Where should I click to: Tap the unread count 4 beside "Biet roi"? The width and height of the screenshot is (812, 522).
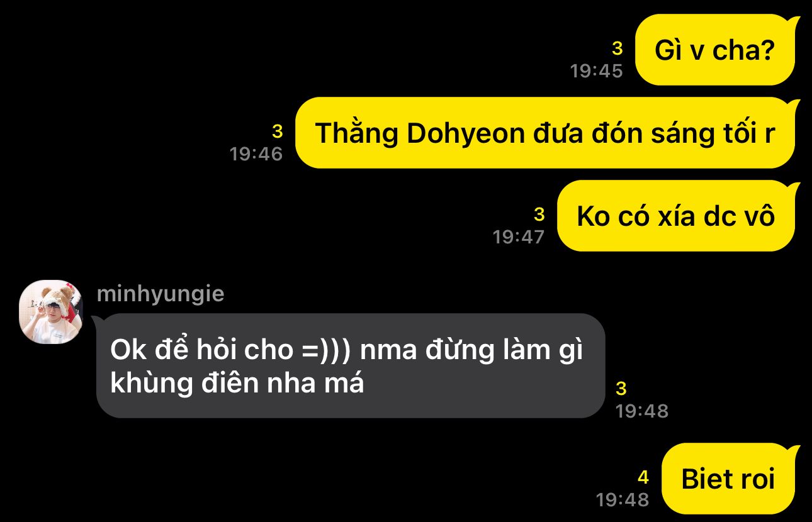pyautogui.click(x=643, y=478)
